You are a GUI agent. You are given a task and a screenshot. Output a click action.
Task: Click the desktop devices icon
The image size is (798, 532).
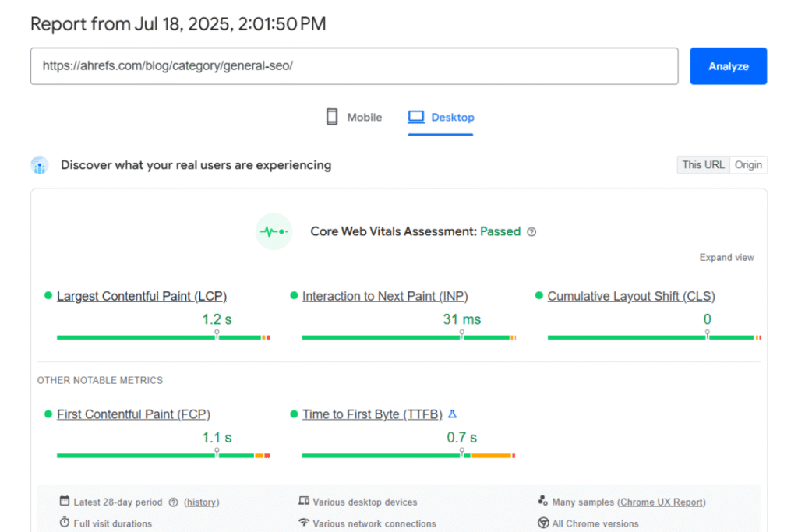[304, 502]
